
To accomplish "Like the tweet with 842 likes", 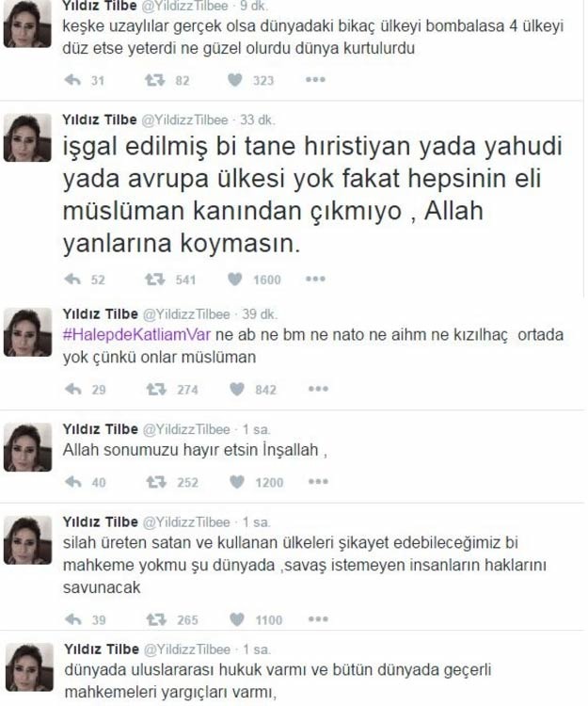I will [x=237, y=389].
